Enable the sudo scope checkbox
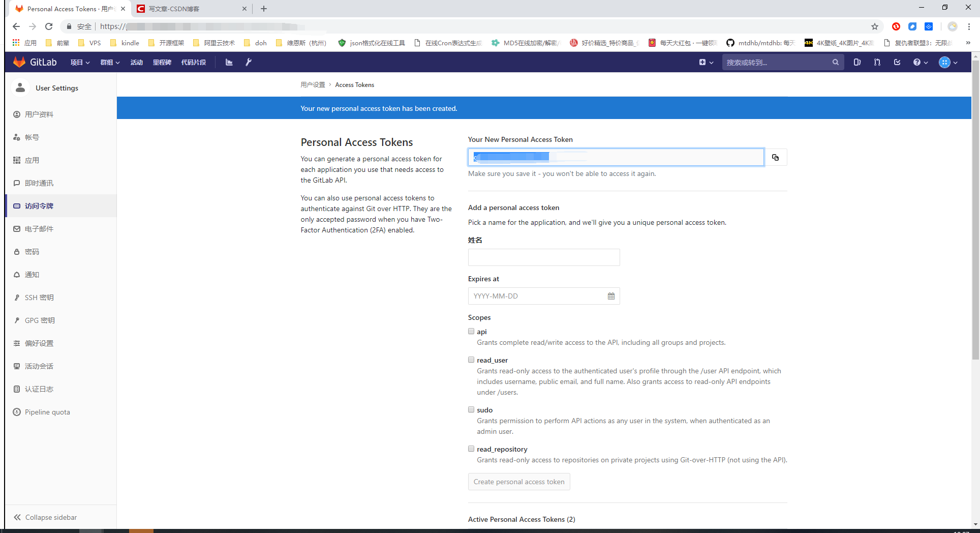The height and width of the screenshot is (533, 980). tap(471, 409)
